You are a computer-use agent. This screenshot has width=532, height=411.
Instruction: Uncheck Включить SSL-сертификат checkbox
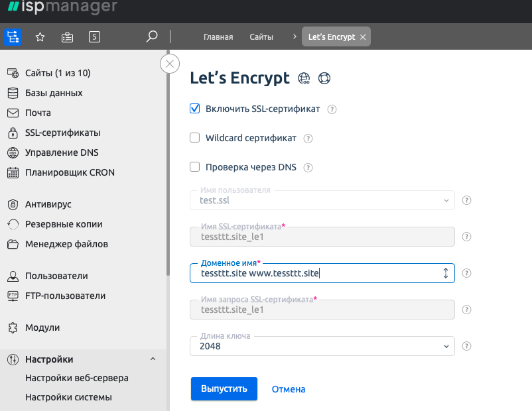click(x=195, y=109)
